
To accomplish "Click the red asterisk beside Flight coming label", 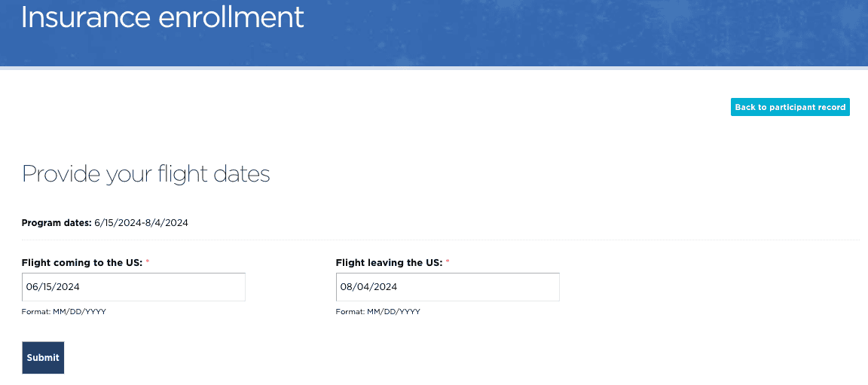I will point(148,262).
